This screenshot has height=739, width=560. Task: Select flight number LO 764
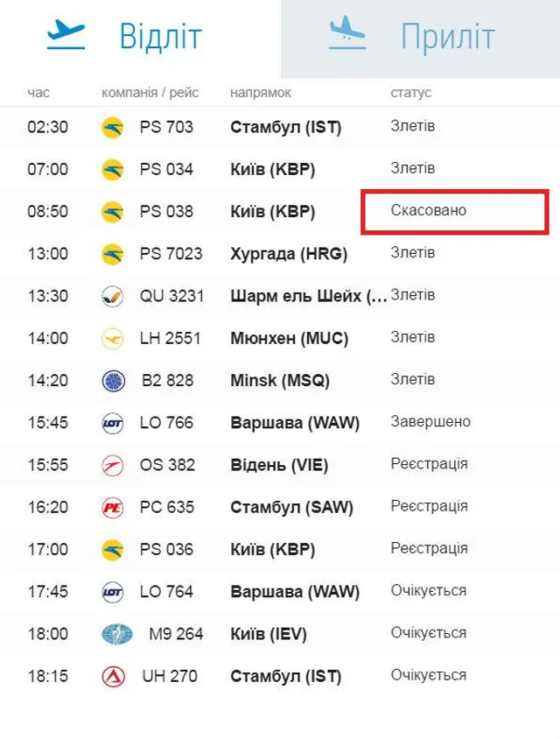pyautogui.click(x=166, y=592)
